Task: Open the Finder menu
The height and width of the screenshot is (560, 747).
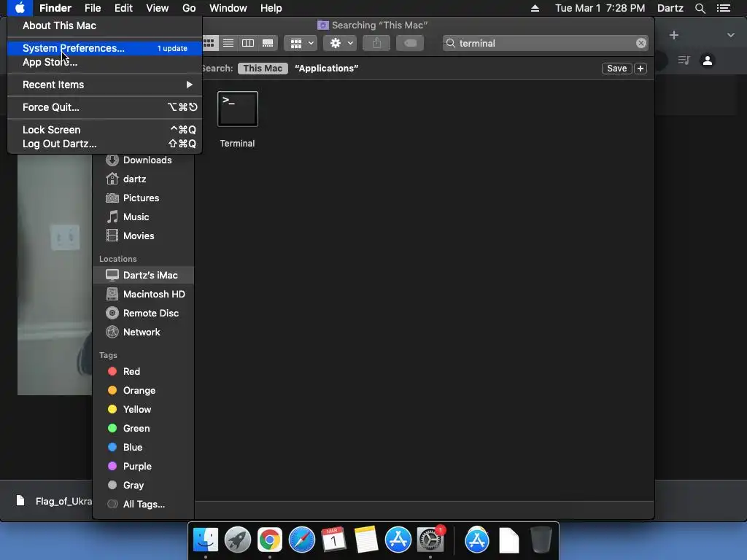Action: (55, 8)
